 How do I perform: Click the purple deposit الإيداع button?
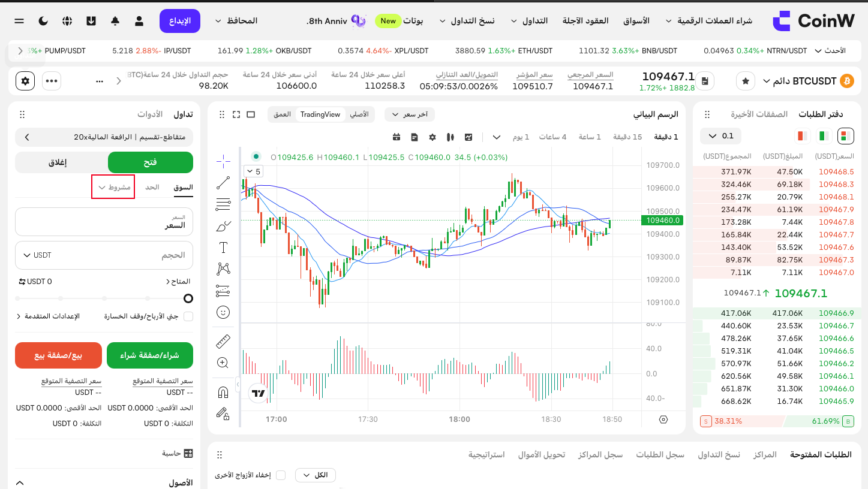click(x=180, y=21)
